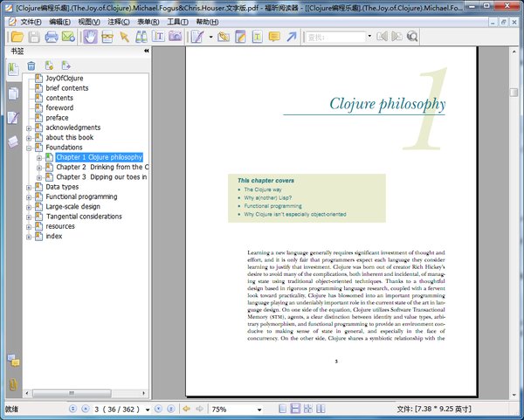Open the search field dropdown arrow
Viewport: 524px width, 420px height.
tap(369, 36)
